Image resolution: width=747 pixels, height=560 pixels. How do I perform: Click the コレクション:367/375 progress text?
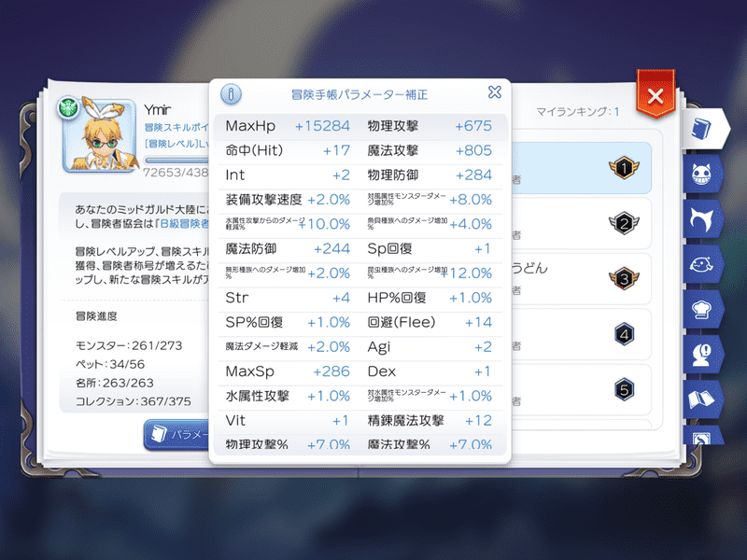point(134,401)
